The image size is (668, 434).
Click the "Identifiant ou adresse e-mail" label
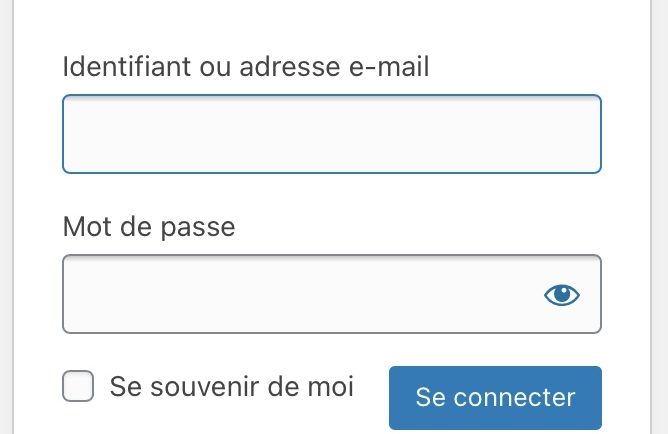(246, 66)
